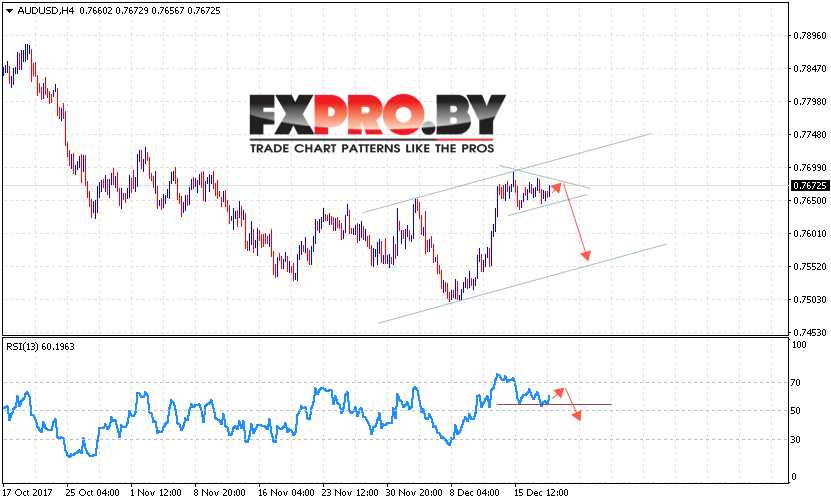Click the TRADE CHART PATTERNS LIKE THE PROS tagline
The image size is (831, 504).
(372, 148)
